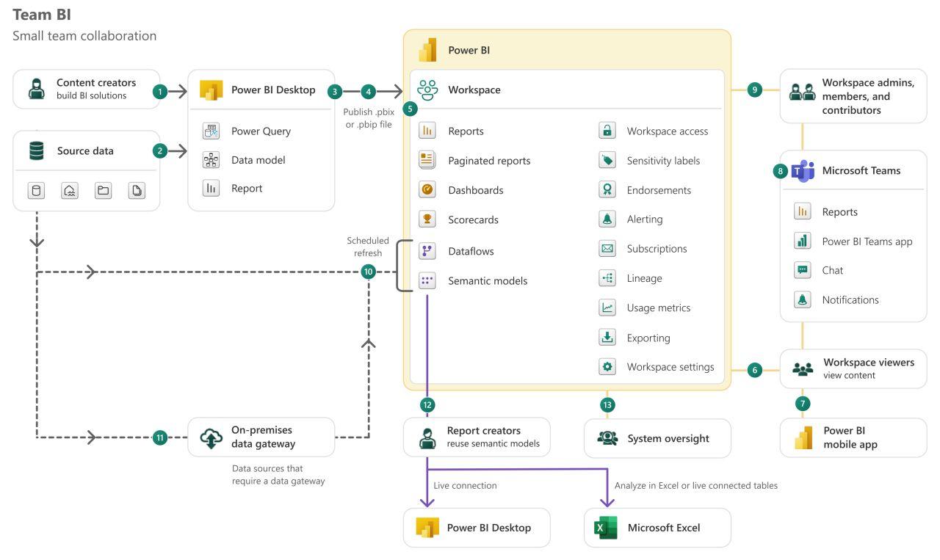940x560 pixels.
Task: Click the Lineage icon
Action: 607,278
